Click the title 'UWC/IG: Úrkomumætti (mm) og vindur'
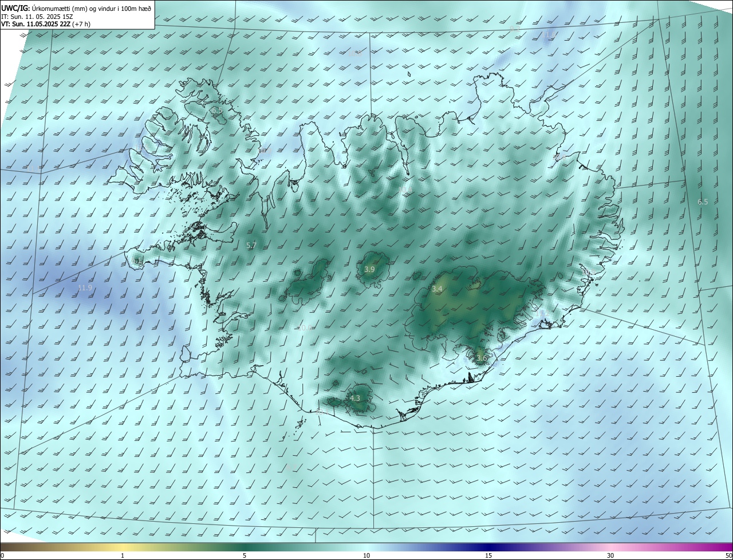The image size is (733, 560). (77, 7)
